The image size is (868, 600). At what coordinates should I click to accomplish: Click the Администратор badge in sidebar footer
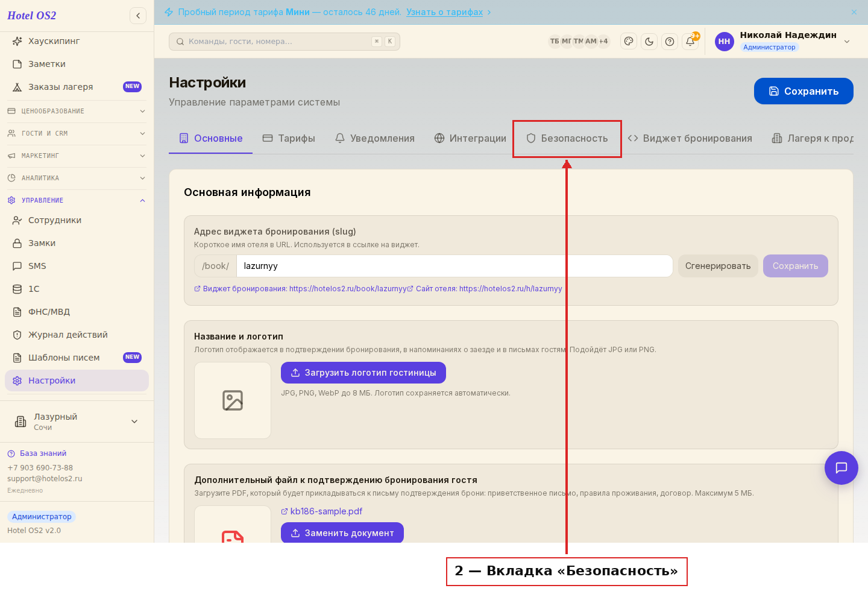42,517
